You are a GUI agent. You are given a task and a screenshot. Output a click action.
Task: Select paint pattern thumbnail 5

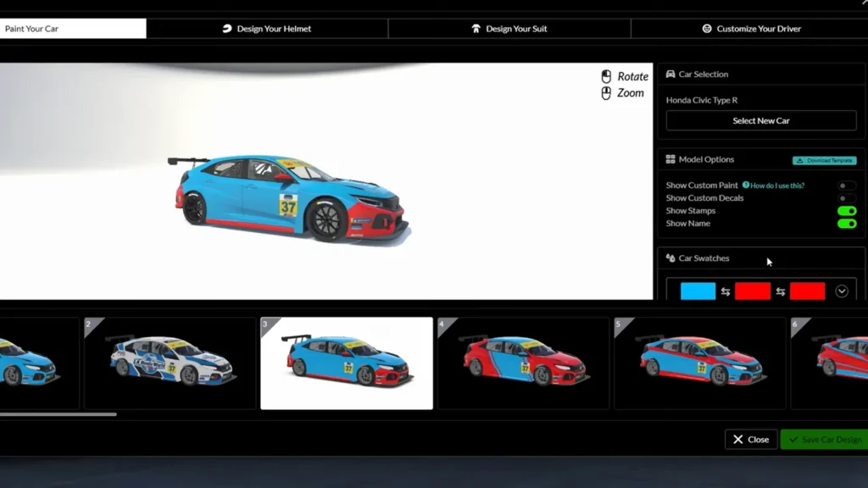click(x=699, y=363)
